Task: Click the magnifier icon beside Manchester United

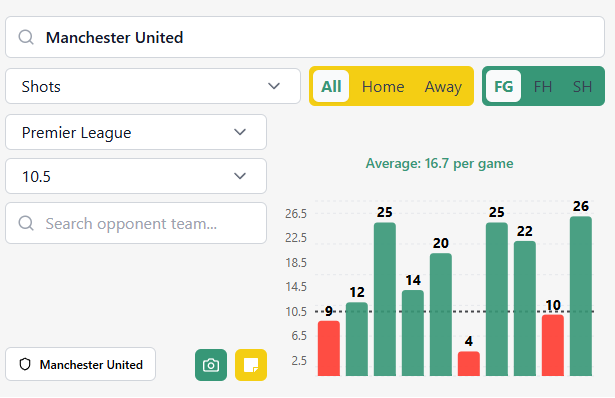Action: point(26,37)
